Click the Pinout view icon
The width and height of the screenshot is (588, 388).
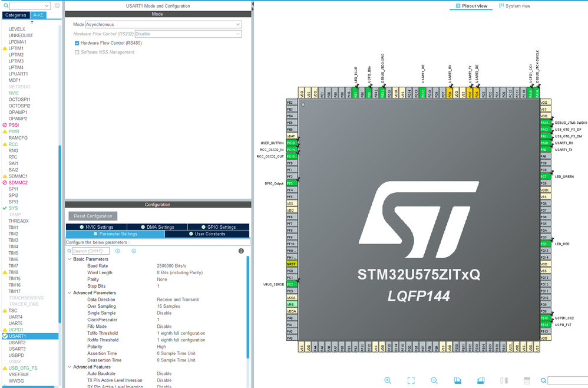458,6
